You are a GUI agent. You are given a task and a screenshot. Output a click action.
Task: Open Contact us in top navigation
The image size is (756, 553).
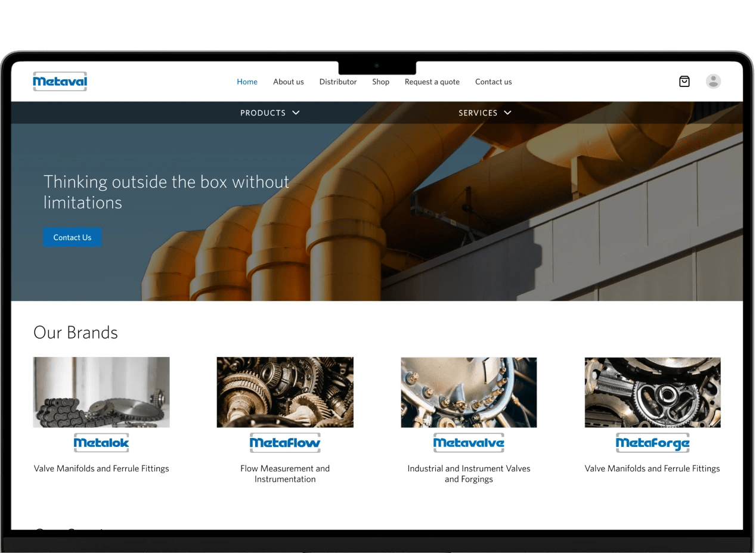tap(494, 82)
